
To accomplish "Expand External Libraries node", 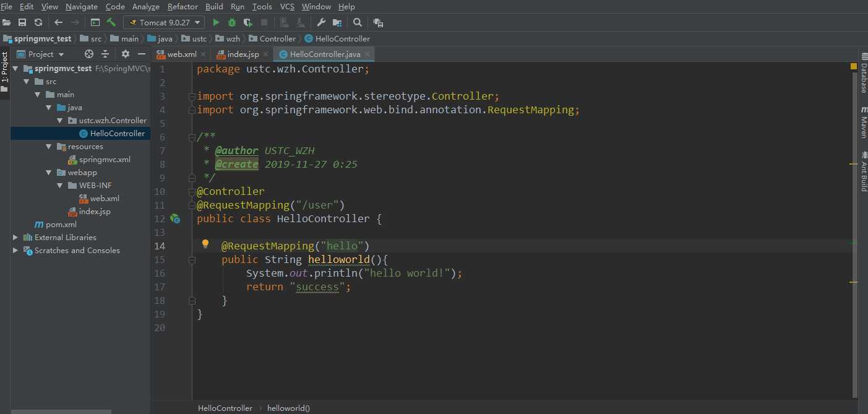I will 15,238.
